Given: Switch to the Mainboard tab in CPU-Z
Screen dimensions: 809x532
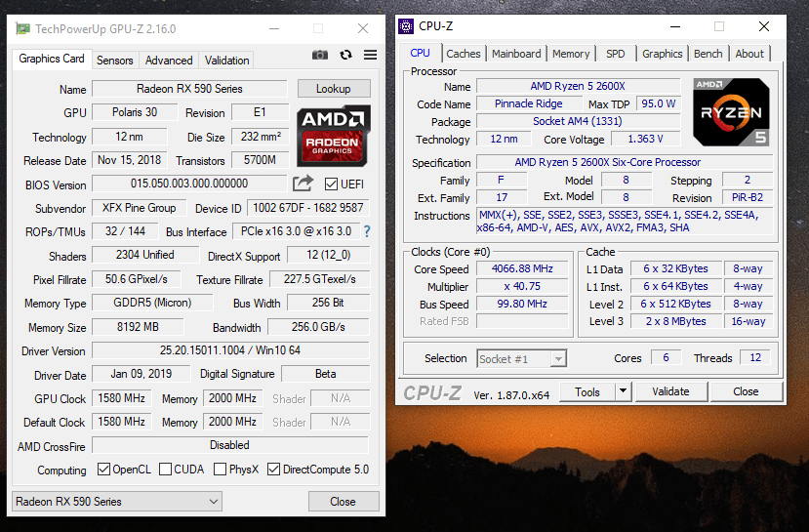Looking at the screenshot, I should pos(516,54).
